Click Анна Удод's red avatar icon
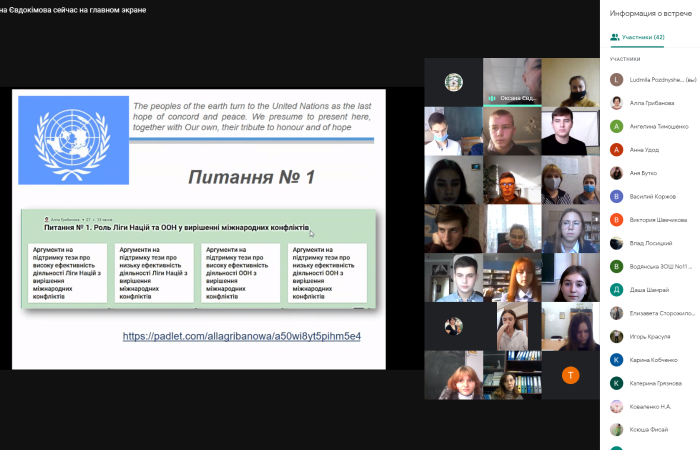The width and height of the screenshot is (700, 450). coord(617,150)
